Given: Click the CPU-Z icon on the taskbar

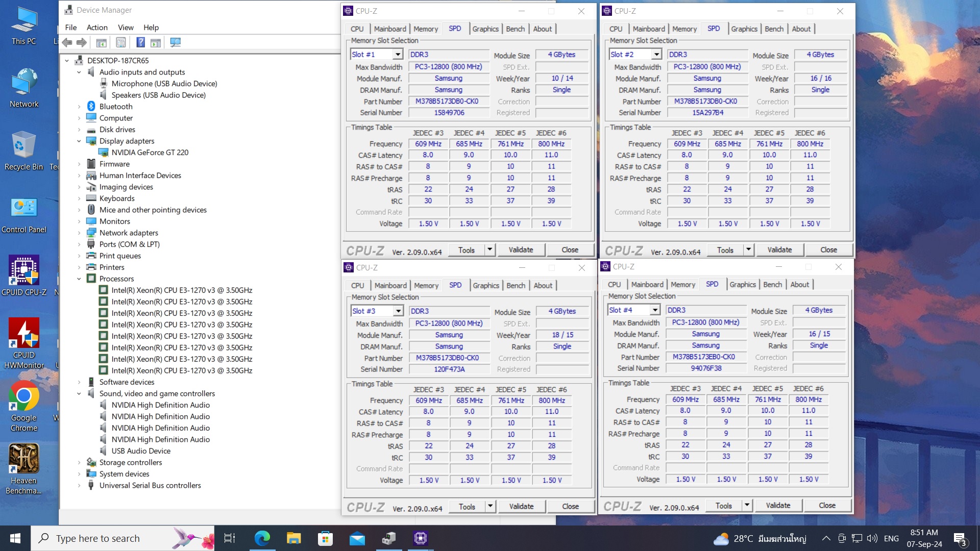Looking at the screenshot, I should click(x=420, y=538).
